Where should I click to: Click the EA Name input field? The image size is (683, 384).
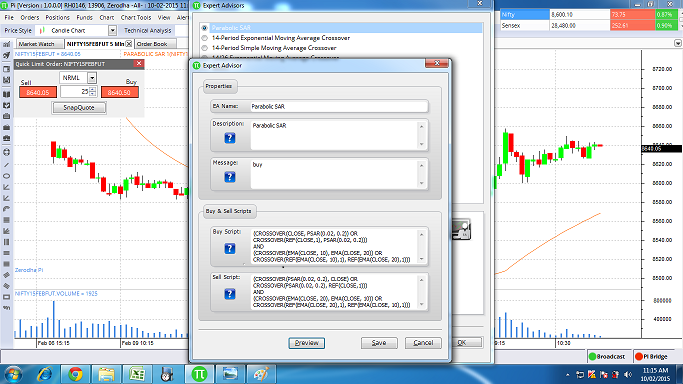[338, 106]
